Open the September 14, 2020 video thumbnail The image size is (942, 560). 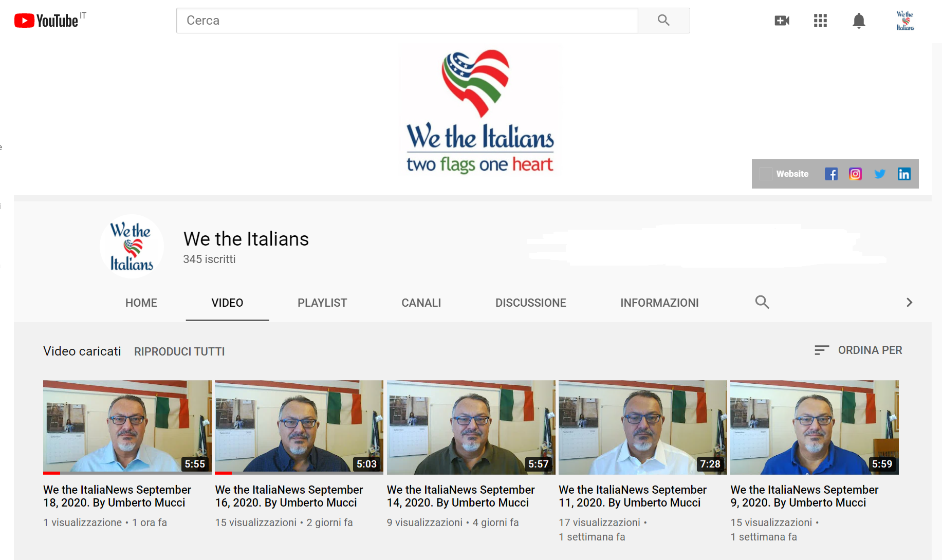471,427
